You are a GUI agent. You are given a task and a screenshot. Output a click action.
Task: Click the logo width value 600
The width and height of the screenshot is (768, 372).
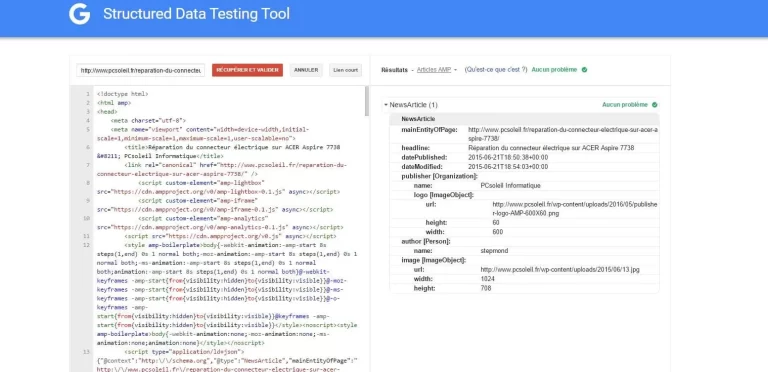coord(497,232)
